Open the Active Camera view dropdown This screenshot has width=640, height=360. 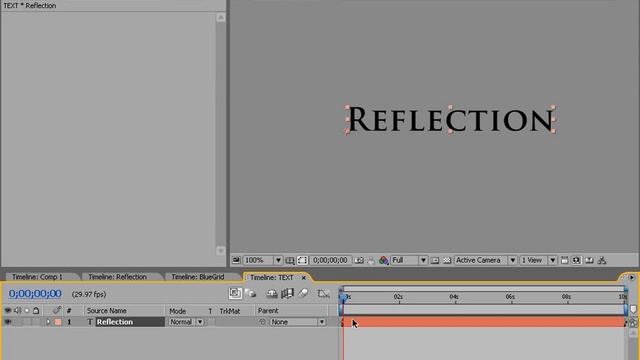pyautogui.click(x=485, y=260)
